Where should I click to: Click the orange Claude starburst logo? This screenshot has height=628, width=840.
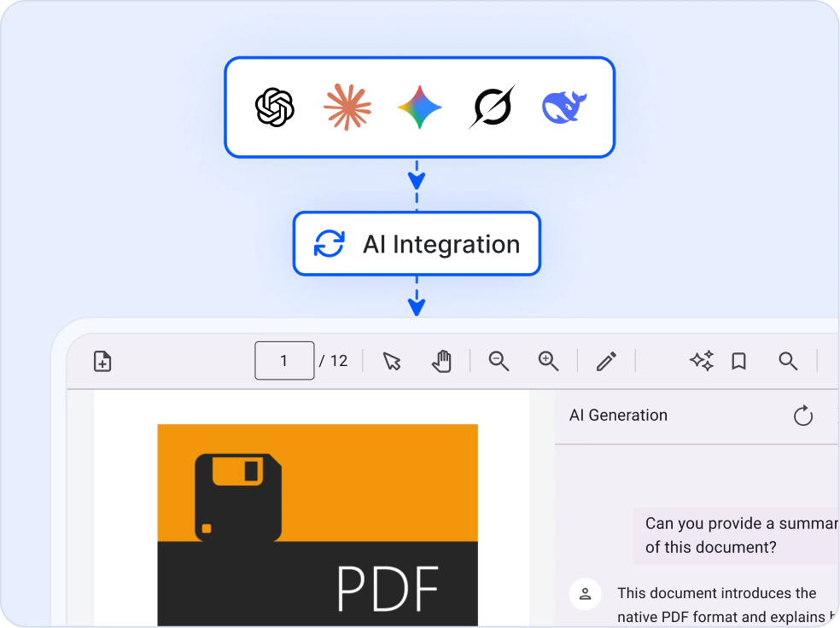pyautogui.click(x=347, y=107)
